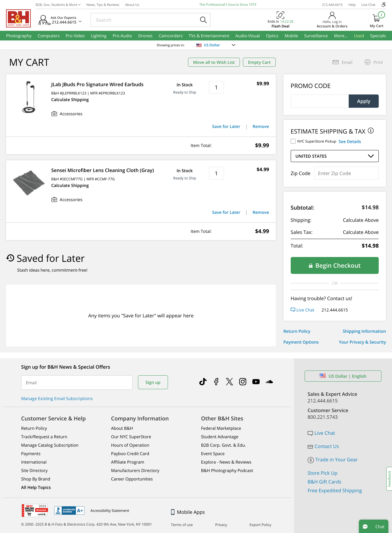Viewport: 392px width, 533px height.
Task: Open TikTok social icon in footer
Action: (x=203, y=382)
